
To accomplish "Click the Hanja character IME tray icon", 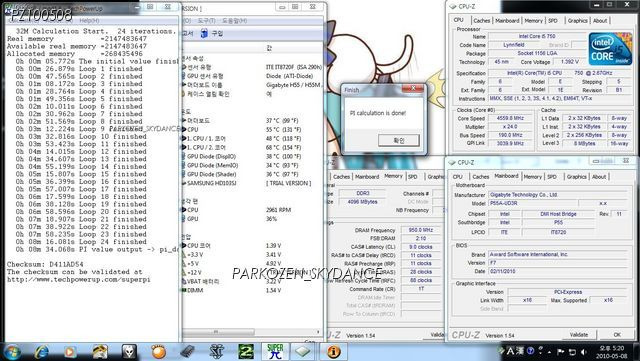I will pyautogui.click(x=520, y=351).
